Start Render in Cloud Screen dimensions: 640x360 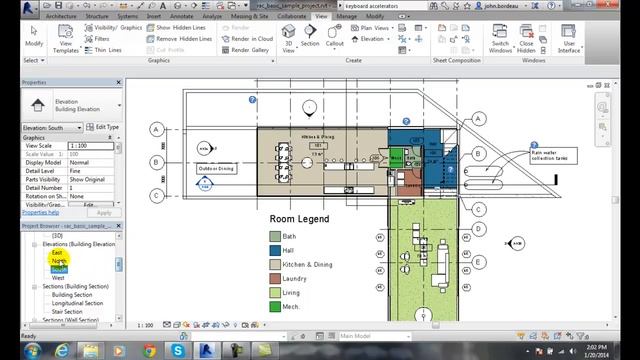tap(247, 39)
